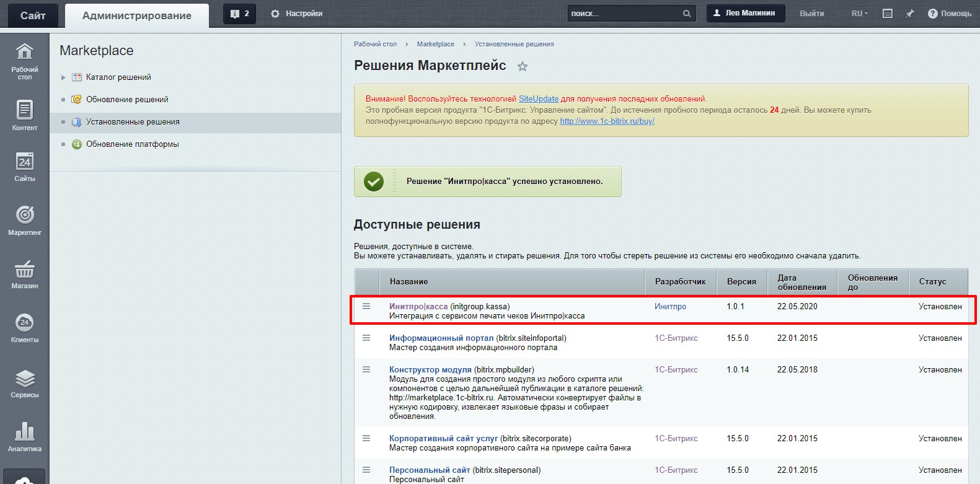Image resolution: width=980 pixels, height=484 pixels.
Task: Go to Рабочий стол breadcrumb
Action: [375, 44]
